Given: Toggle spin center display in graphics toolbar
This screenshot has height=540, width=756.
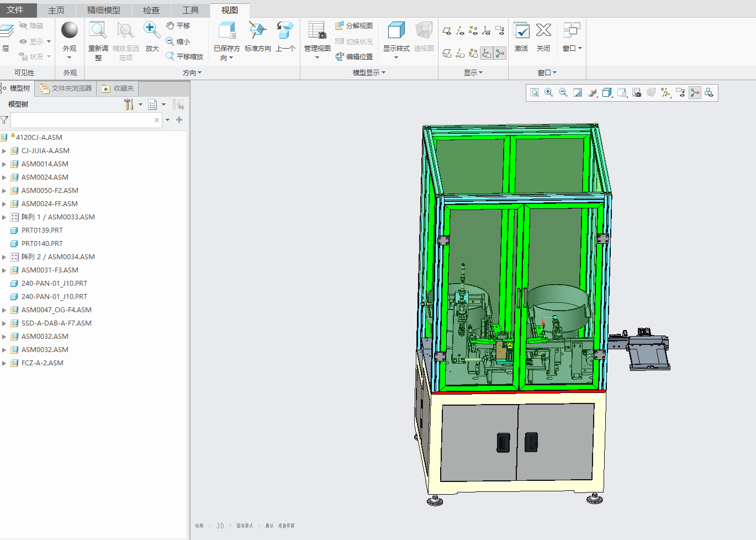Looking at the screenshot, I should tap(695, 93).
